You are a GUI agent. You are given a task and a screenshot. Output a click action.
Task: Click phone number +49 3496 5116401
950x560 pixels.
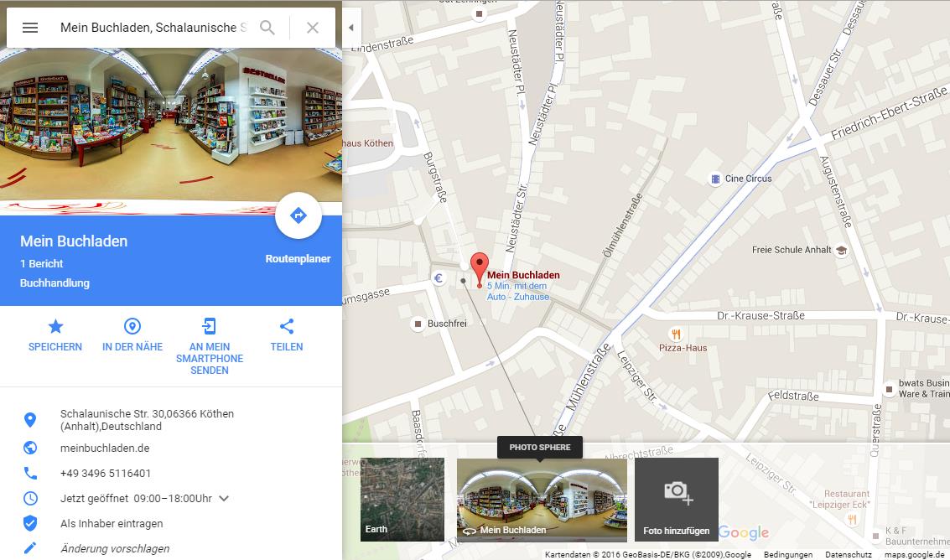click(x=106, y=474)
